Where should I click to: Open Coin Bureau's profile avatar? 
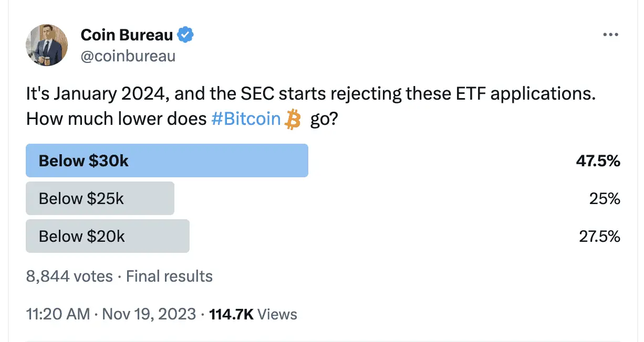[x=47, y=45]
